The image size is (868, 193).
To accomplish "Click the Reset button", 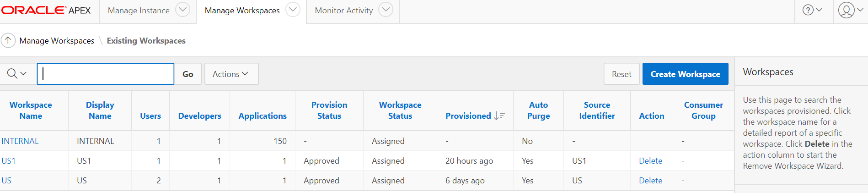I will (622, 74).
